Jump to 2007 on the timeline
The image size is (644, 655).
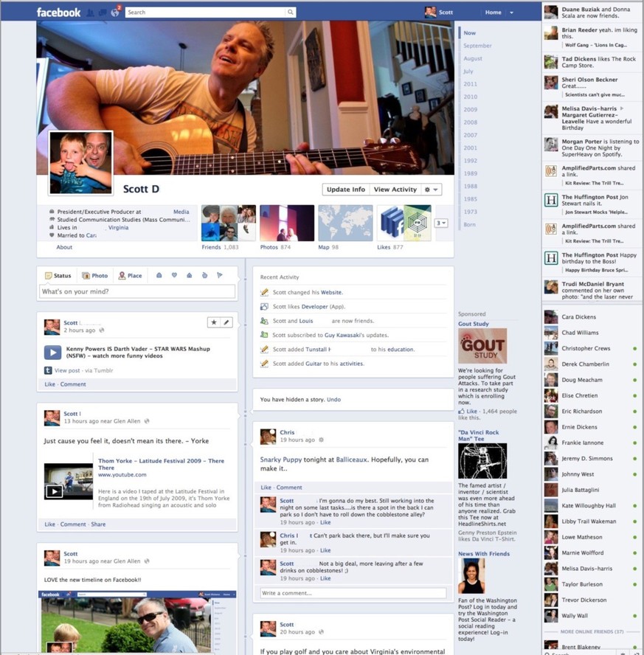[470, 135]
